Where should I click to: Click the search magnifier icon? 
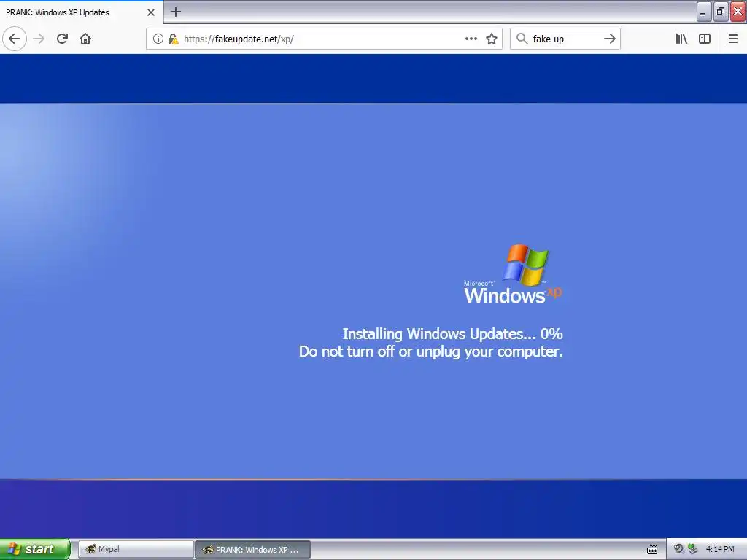click(x=522, y=39)
